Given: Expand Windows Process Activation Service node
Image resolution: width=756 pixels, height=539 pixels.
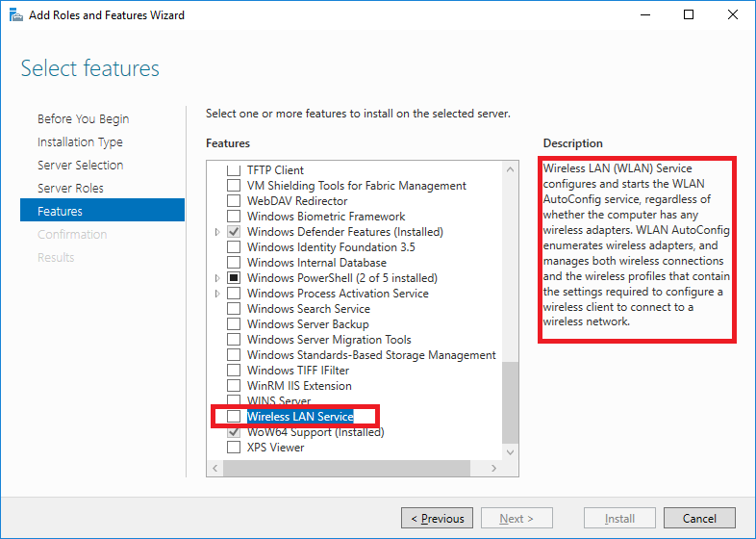Looking at the screenshot, I should (217, 294).
